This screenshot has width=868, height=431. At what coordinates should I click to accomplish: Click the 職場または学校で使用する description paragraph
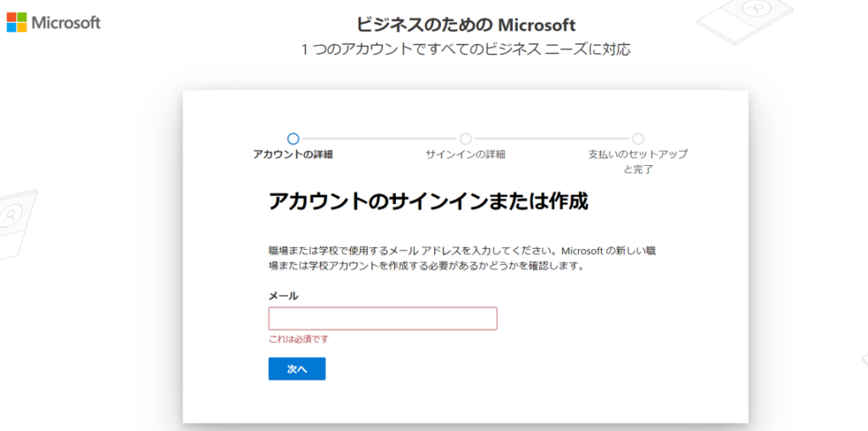click(x=462, y=258)
